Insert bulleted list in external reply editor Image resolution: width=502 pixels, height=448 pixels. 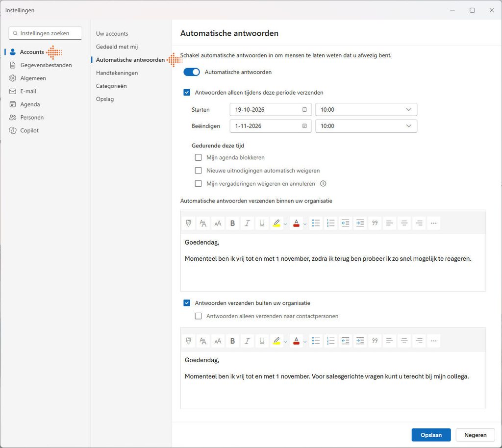316,341
